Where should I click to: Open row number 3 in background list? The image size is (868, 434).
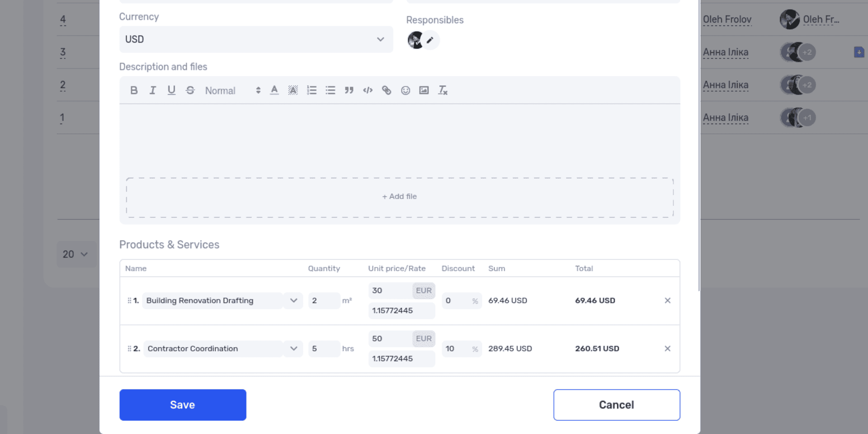pos(63,52)
